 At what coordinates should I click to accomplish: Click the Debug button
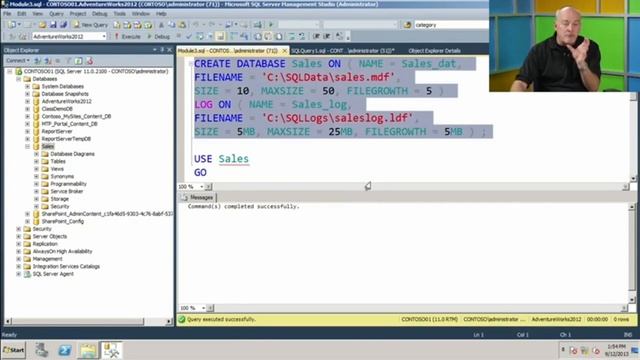tap(158, 36)
